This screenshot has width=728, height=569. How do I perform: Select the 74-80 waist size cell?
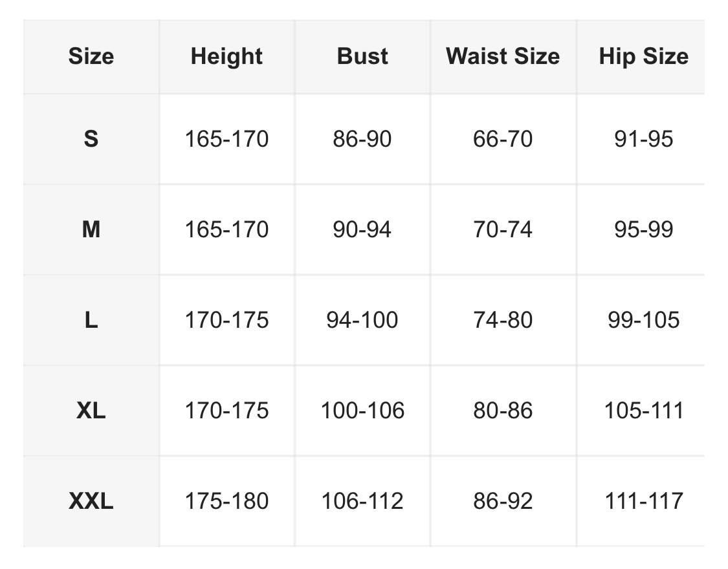pyautogui.click(x=503, y=320)
